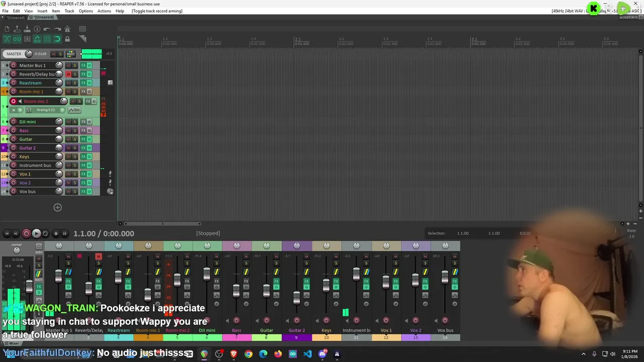Click the transport record button

pyautogui.click(x=26, y=233)
